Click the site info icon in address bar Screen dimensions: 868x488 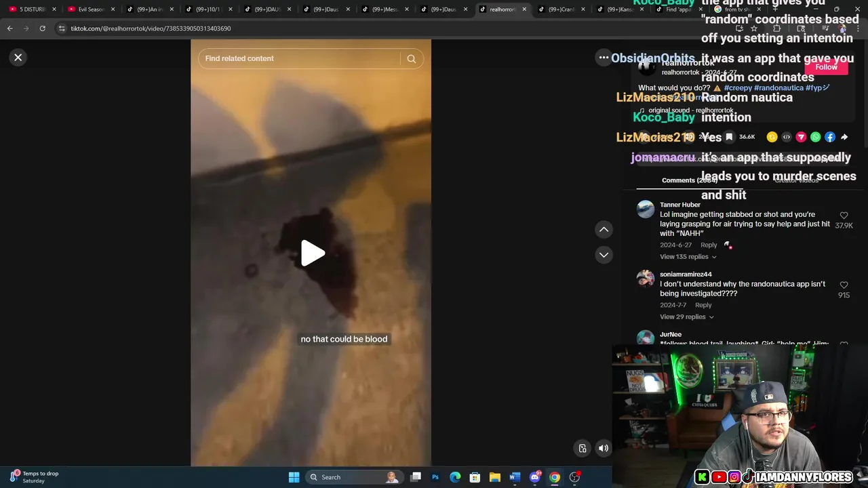(62, 28)
